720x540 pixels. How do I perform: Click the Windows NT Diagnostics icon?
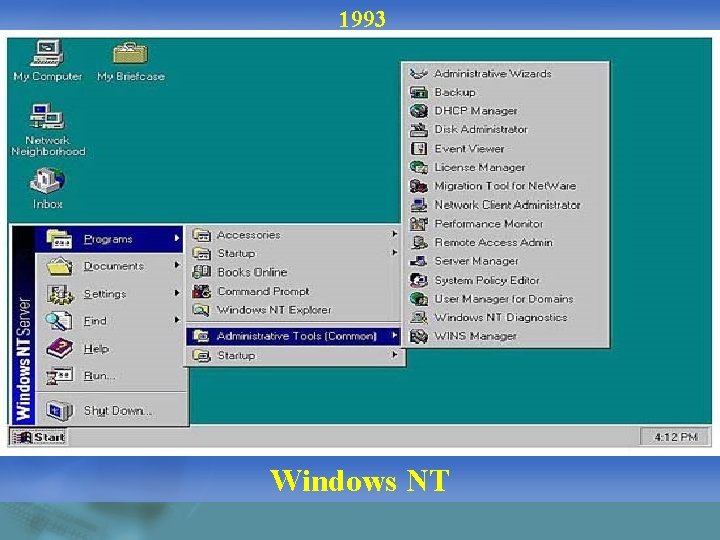(418, 317)
